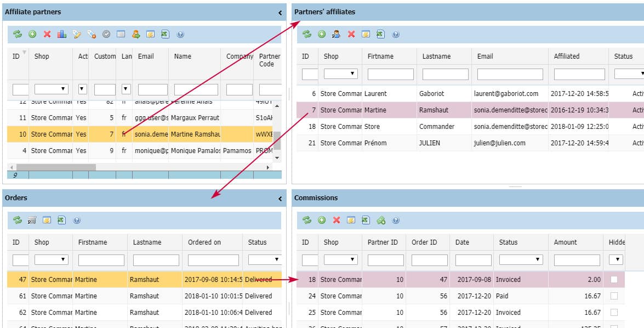Click the cart icon in Orders toolbar

tap(32, 220)
